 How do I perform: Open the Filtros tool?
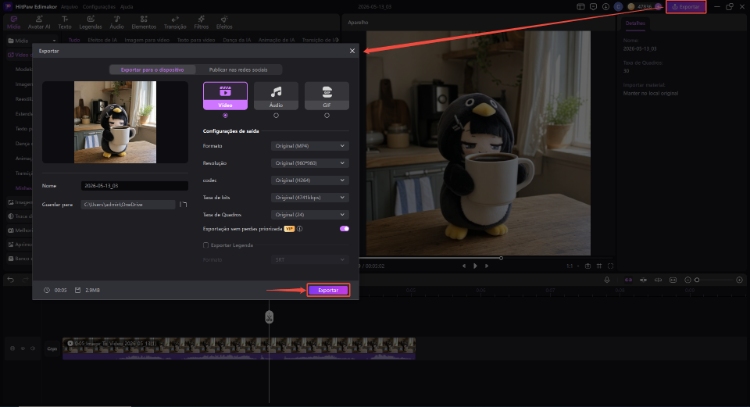click(x=201, y=22)
